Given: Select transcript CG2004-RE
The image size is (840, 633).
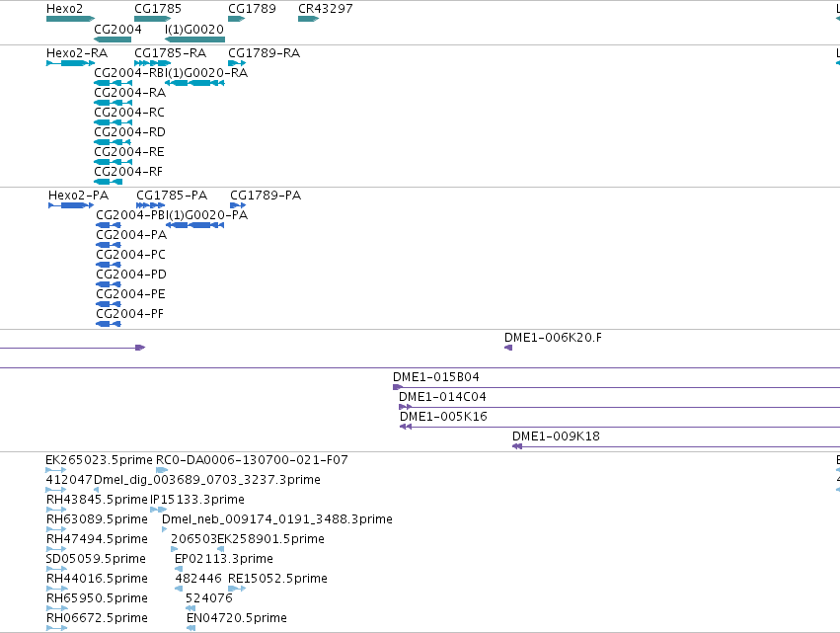Looking at the screenshot, I should [129, 152].
